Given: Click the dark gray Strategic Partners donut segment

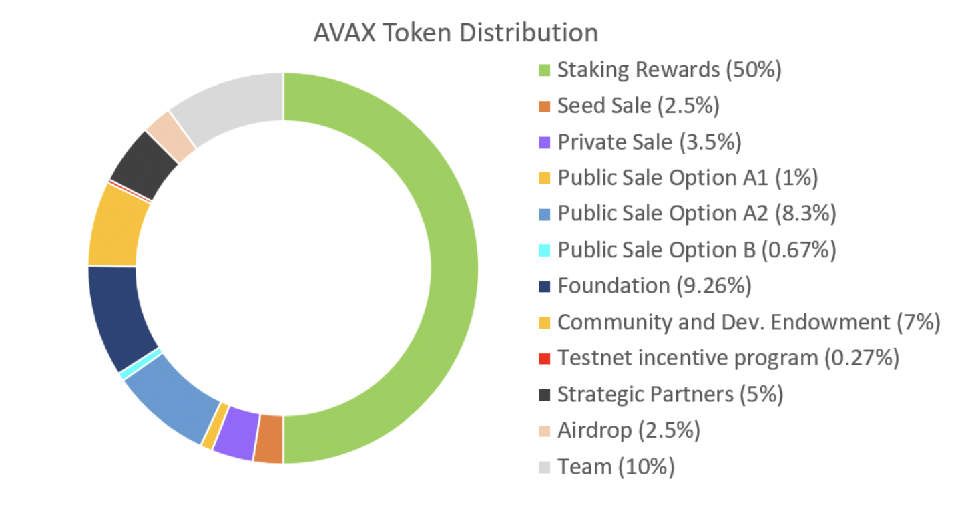Looking at the screenshot, I should 147,162.
